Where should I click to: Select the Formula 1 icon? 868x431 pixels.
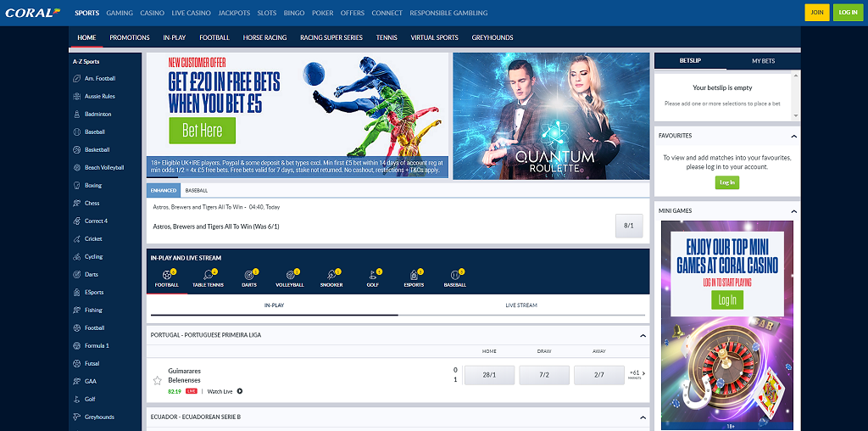77,345
